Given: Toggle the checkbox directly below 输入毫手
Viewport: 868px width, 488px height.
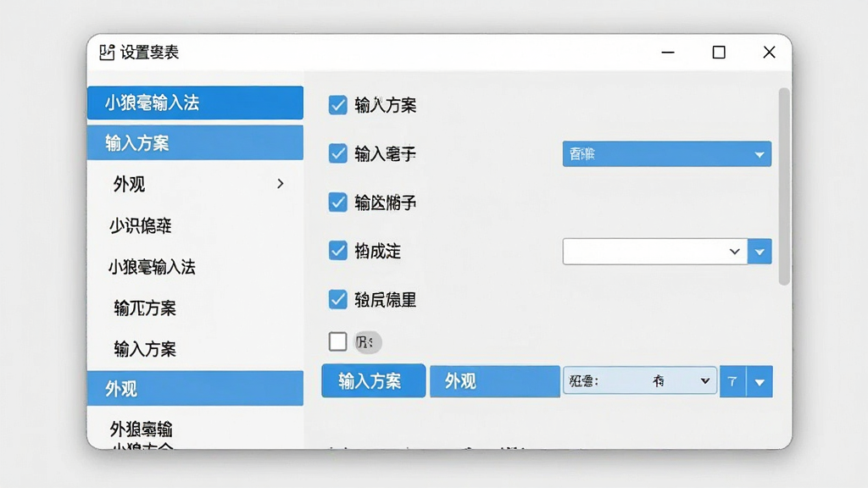Looking at the screenshot, I should coord(337,202).
